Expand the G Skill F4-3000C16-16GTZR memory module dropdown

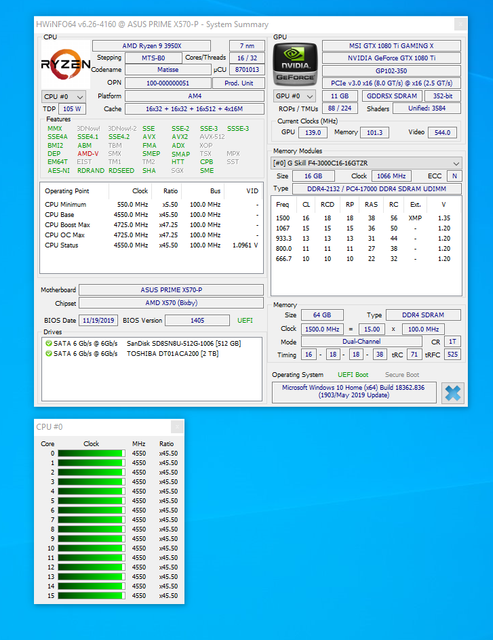366,163
